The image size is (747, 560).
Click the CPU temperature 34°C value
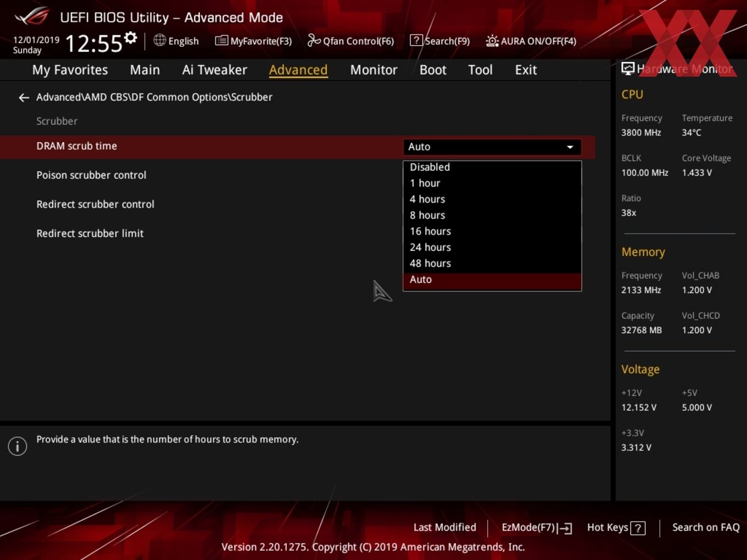click(x=692, y=133)
